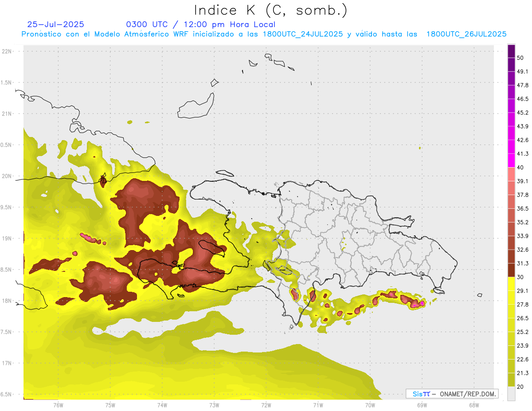
Task: Click the colorbar label "35.2"
Action: point(522,222)
